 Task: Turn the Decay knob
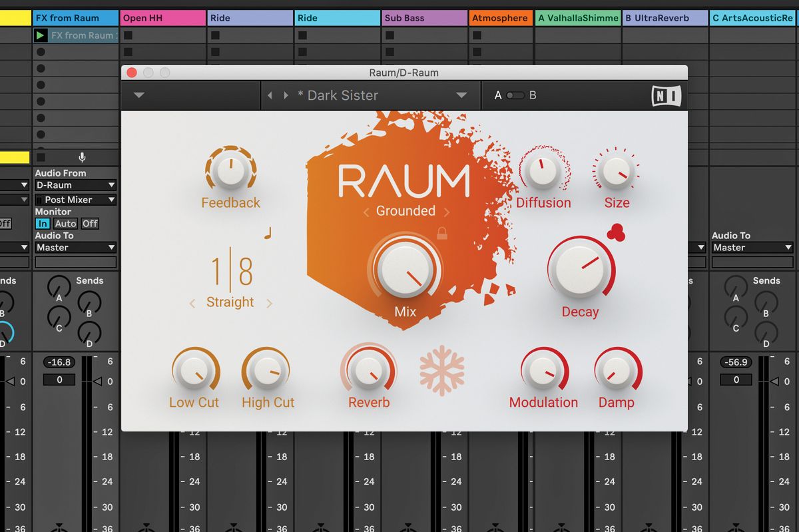pyautogui.click(x=580, y=269)
